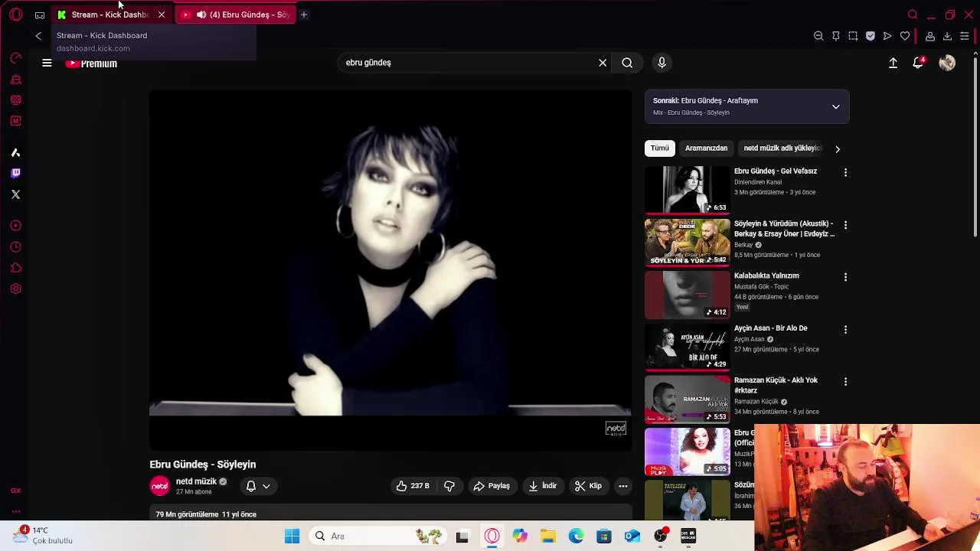This screenshot has width=980, height=551.
Task: Submit search with the magnifier button
Action: [627, 63]
